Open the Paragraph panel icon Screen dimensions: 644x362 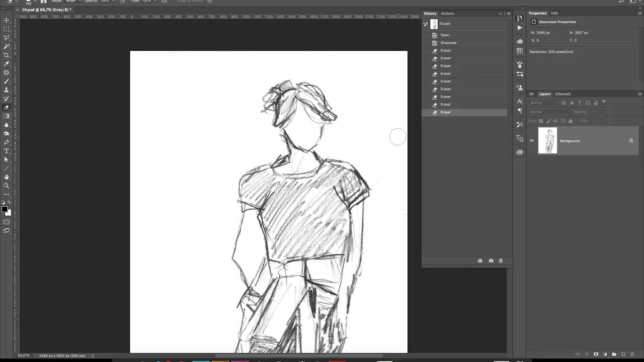tap(520, 111)
